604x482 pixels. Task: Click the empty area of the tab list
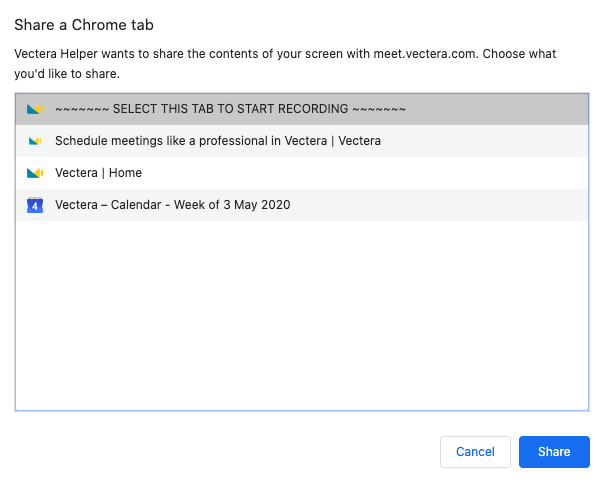pos(302,316)
